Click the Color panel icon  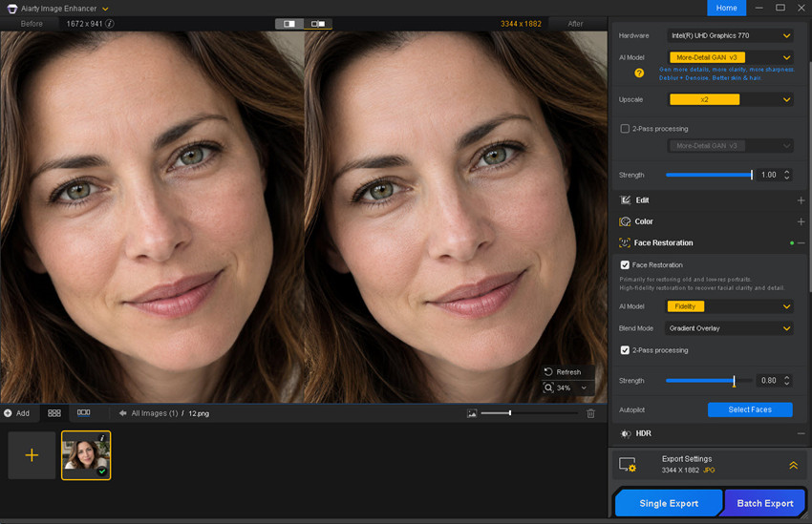click(x=625, y=221)
